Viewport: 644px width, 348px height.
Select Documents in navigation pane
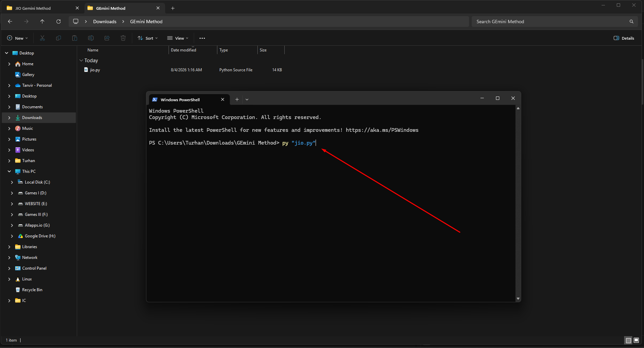coord(32,107)
